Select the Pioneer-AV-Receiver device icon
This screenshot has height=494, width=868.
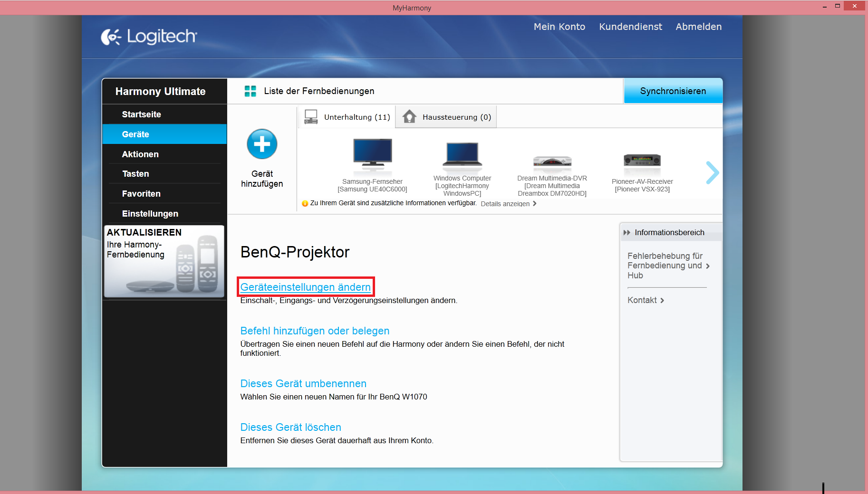pyautogui.click(x=642, y=160)
